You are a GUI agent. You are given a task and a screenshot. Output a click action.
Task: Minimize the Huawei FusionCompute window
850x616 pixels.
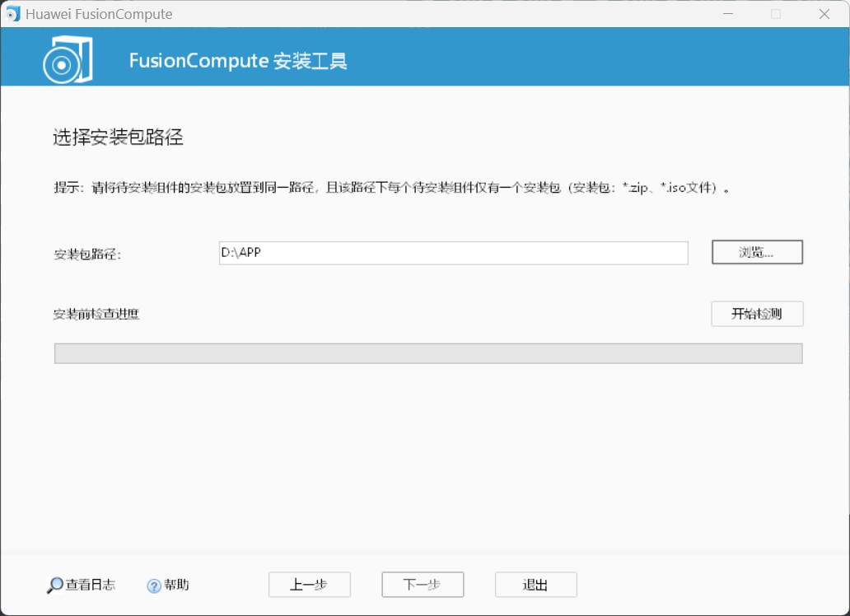[x=728, y=13]
